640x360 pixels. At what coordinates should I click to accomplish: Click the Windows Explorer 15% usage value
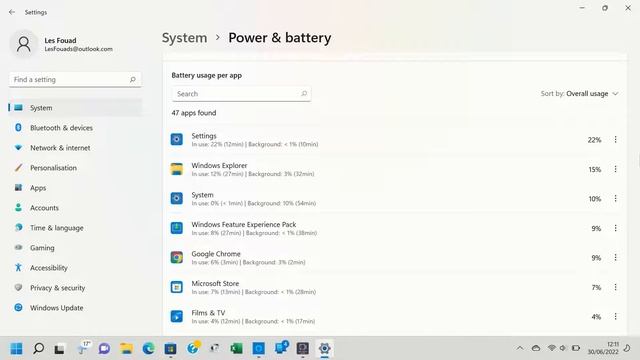[x=595, y=169]
